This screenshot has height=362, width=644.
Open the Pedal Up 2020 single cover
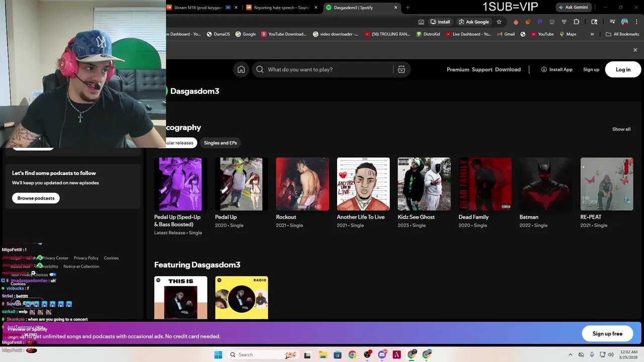241,184
